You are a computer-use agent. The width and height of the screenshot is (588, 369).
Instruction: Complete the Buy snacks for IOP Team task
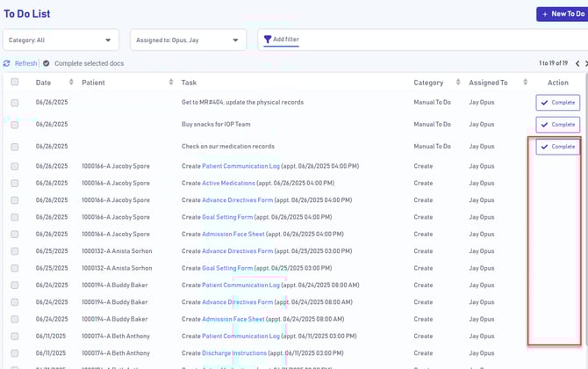(558, 125)
